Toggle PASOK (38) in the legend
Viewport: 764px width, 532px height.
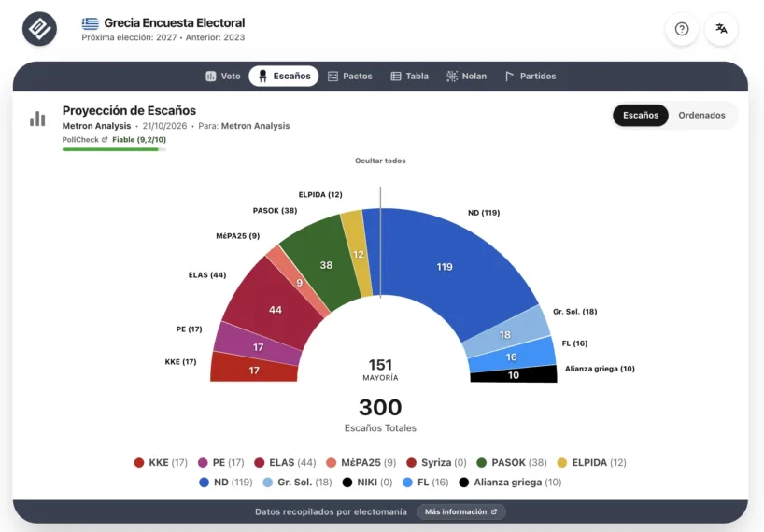click(x=512, y=462)
